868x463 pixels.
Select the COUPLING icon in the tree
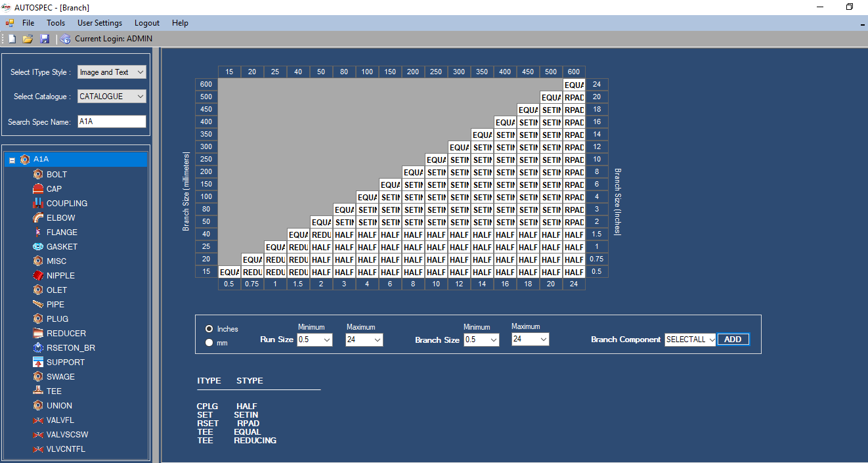[x=38, y=204]
